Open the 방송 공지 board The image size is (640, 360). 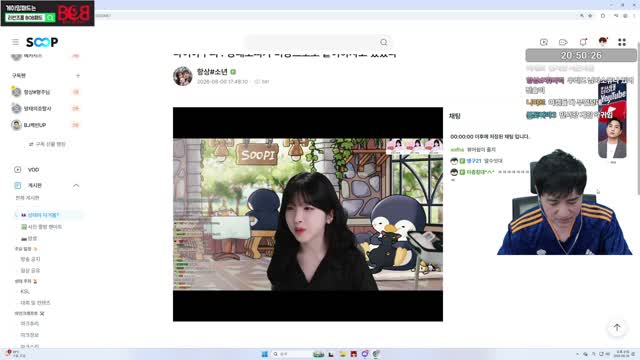30,259
